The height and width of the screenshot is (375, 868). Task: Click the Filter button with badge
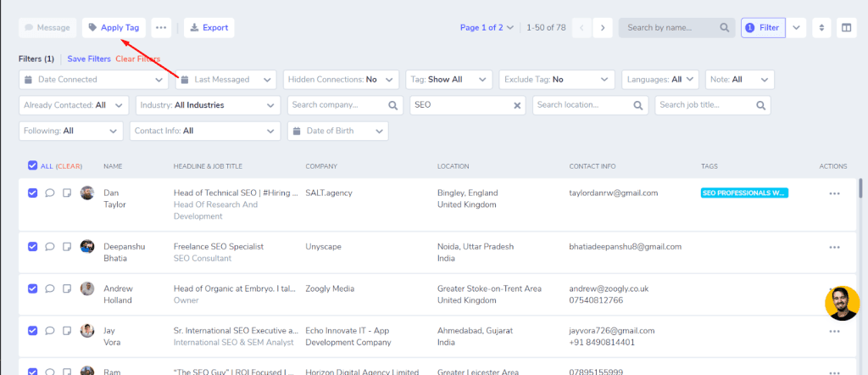click(763, 28)
